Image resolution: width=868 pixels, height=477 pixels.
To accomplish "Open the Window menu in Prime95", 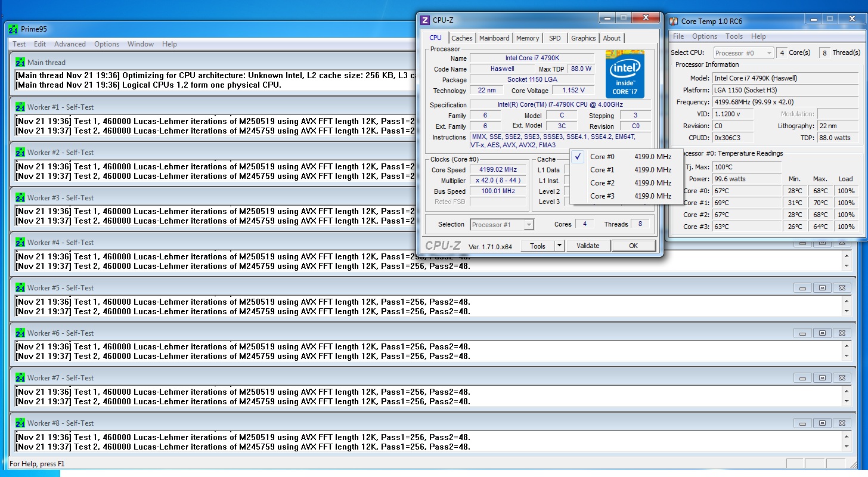I will click(x=141, y=44).
